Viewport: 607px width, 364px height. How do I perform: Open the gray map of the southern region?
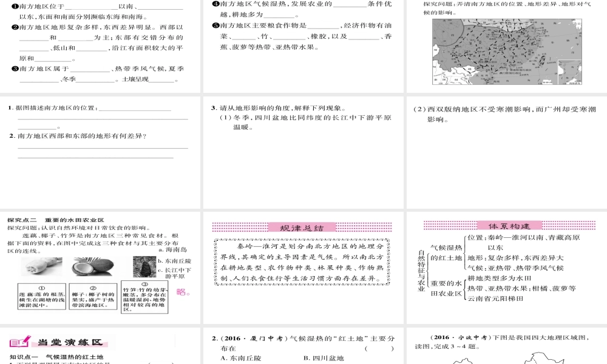[507, 52]
